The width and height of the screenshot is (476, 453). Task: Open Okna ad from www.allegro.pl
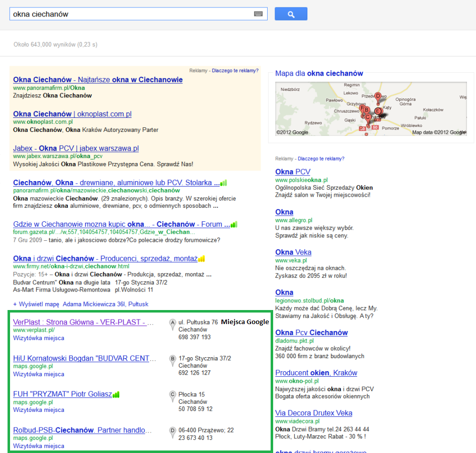(284, 212)
